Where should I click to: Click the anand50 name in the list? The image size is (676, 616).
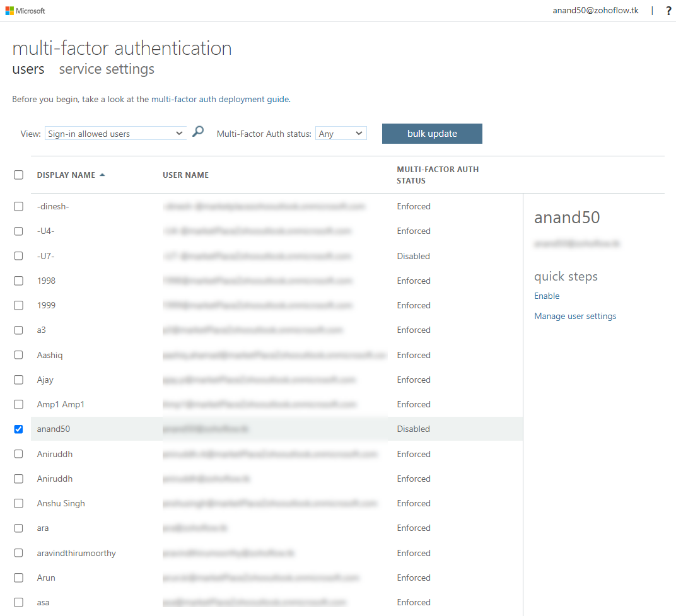click(x=54, y=429)
